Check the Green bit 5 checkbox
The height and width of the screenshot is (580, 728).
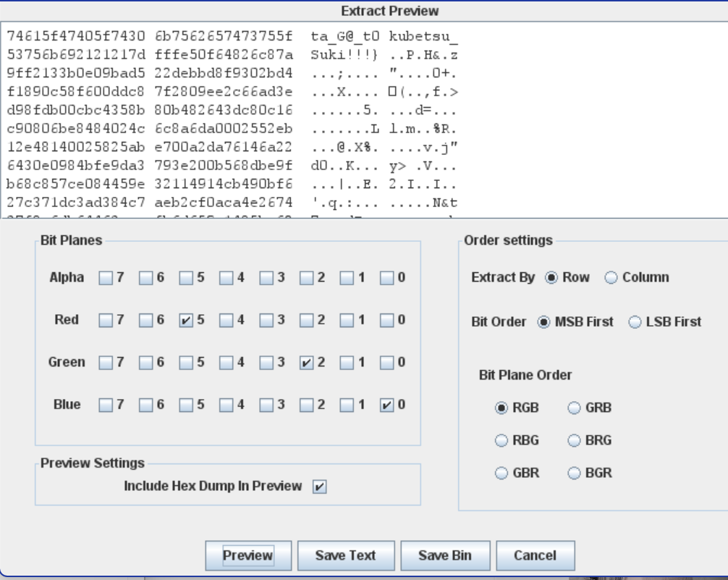coord(186,363)
